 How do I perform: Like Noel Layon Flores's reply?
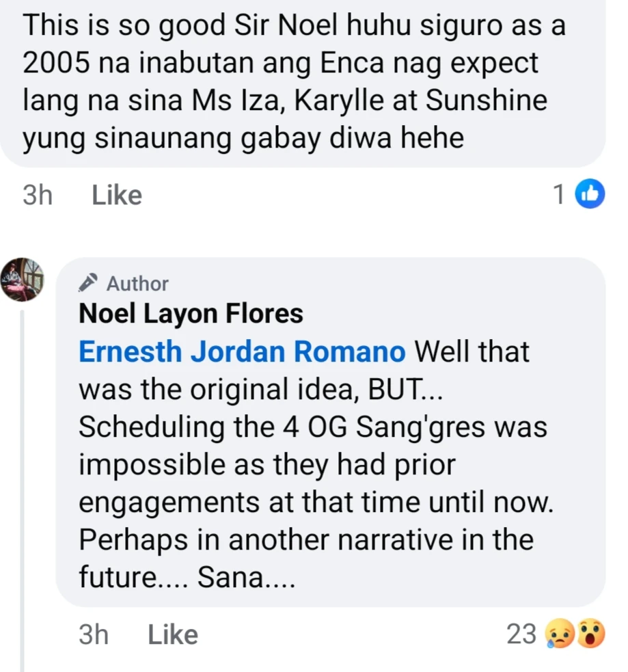coord(172,635)
